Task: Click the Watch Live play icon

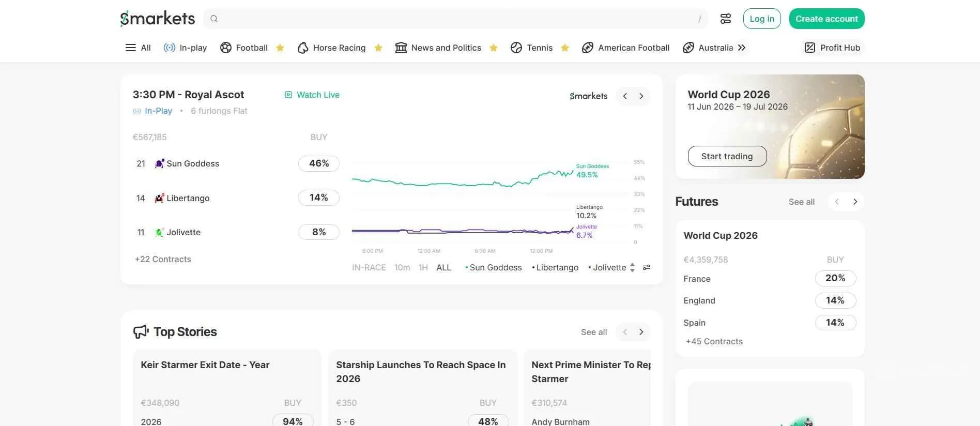Action: (288, 95)
